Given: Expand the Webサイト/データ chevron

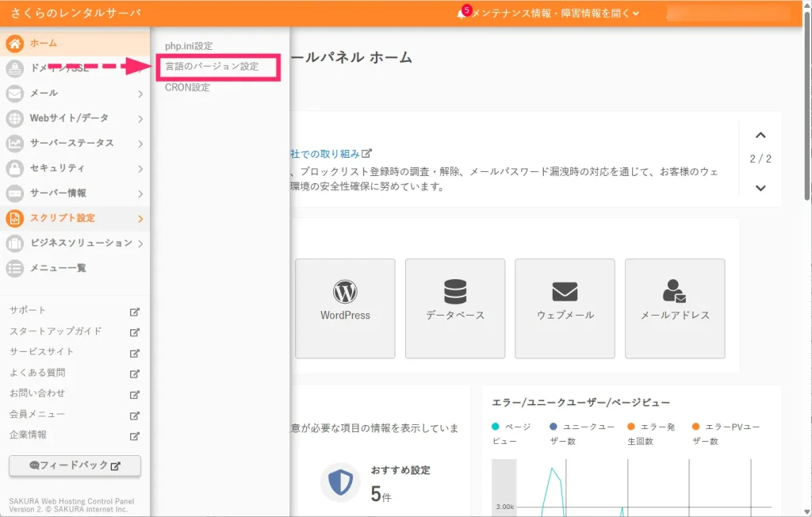Looking at the screenshot, I should 140,119.
